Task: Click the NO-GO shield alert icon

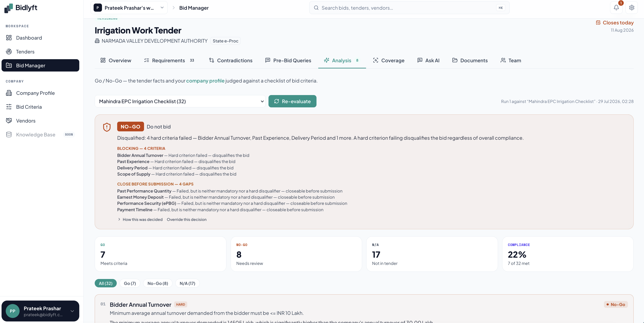Action: [107, 127]
